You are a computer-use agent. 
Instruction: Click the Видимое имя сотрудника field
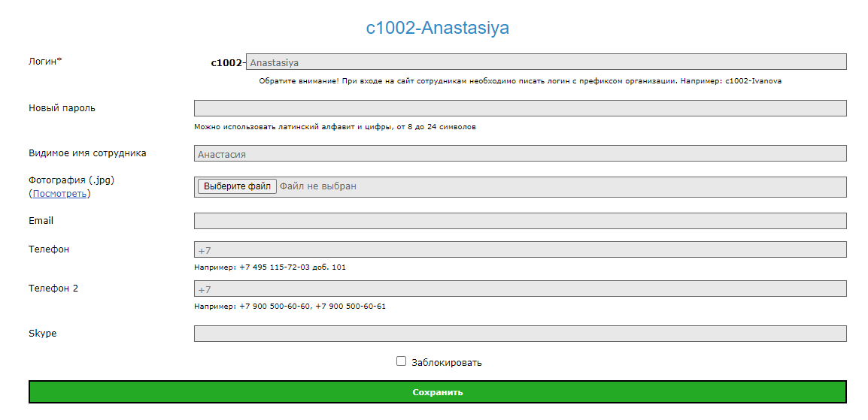(x=520, y=153)
